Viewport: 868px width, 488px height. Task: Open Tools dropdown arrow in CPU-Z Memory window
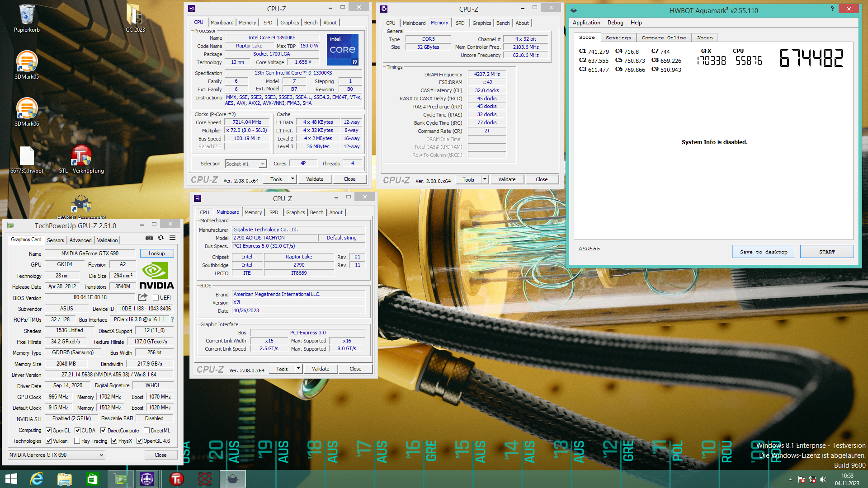pyautogui.click(x=485, y=179)
